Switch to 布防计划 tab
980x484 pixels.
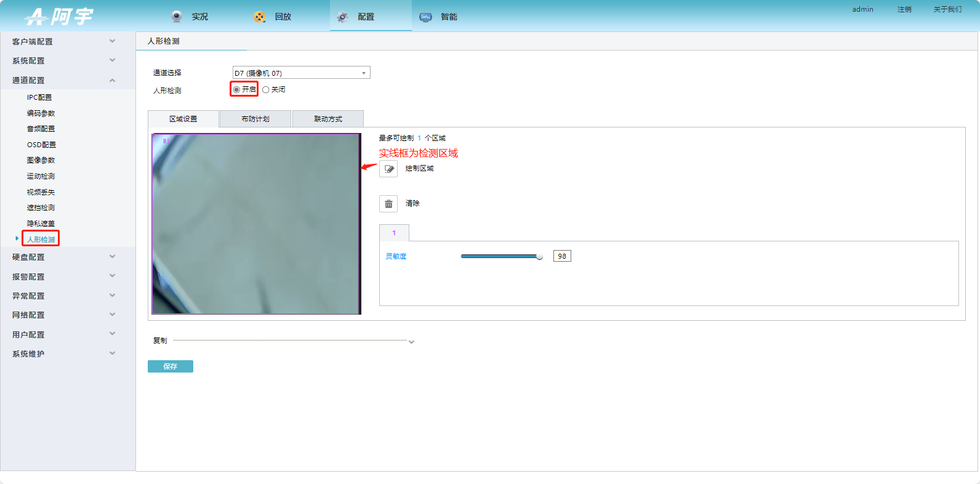click(255, 119)
